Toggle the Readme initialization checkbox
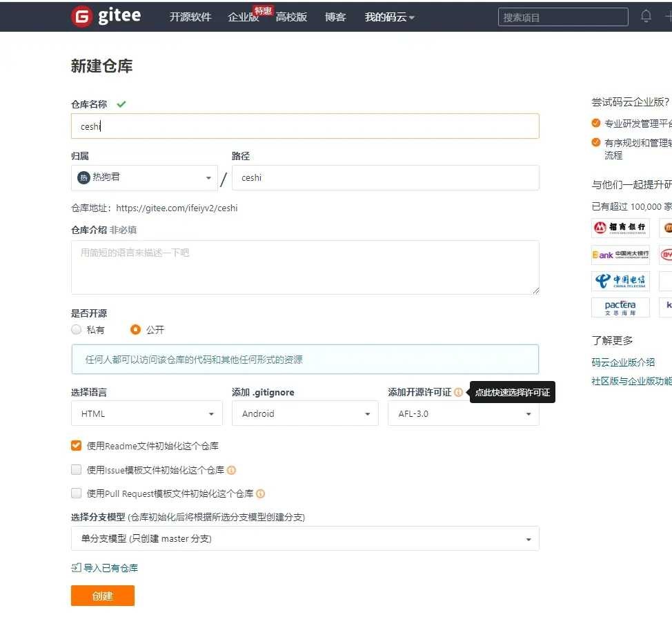The height and width of the screenshot is (626, 672). pos(77,446)
